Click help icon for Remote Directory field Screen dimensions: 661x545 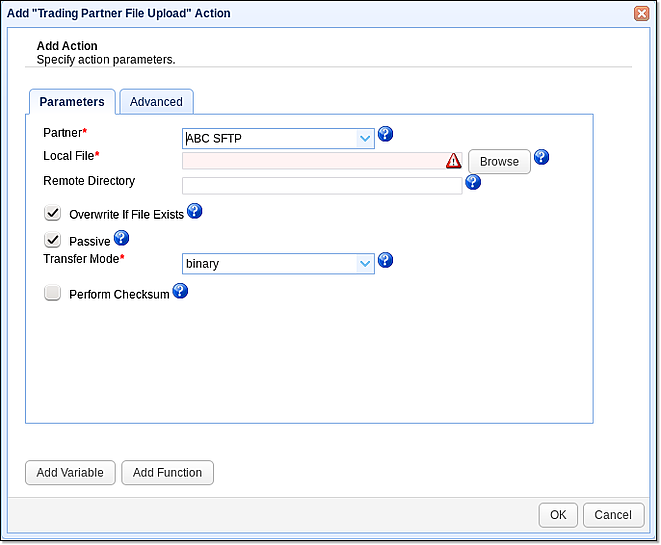pyautogui.click(x=473, y=182)
